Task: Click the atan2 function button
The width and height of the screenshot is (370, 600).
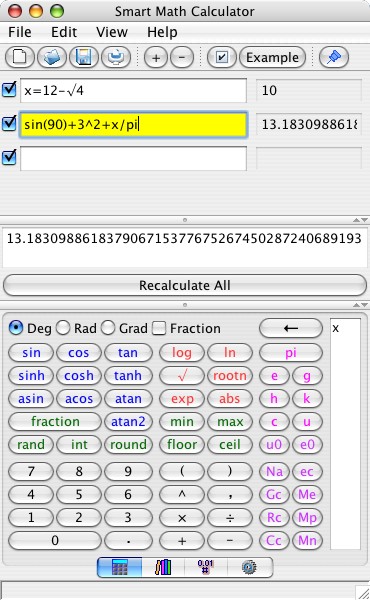Action: point(128,422)
